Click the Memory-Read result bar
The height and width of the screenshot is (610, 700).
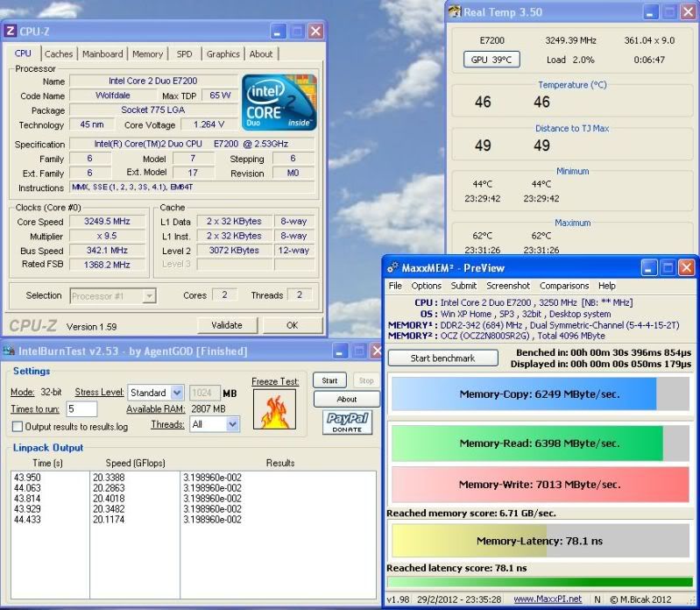pos(541,443)
